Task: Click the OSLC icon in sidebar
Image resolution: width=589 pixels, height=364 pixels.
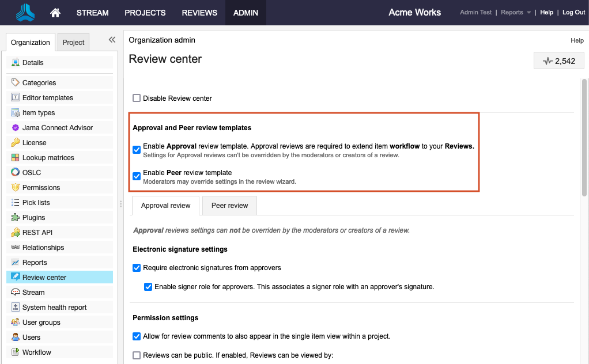Action: [x=16, y=173]
